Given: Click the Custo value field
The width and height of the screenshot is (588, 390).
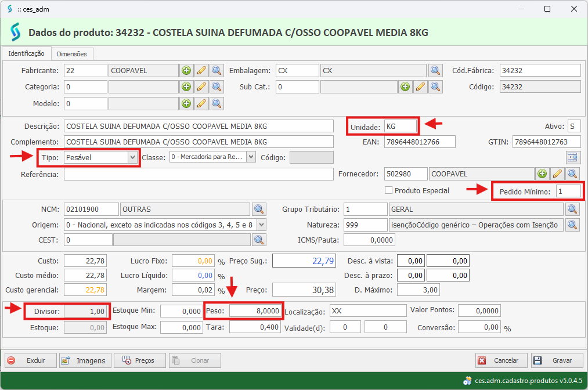Looking at the screenshot, I should pyautogui.click(x=85, y=261).
